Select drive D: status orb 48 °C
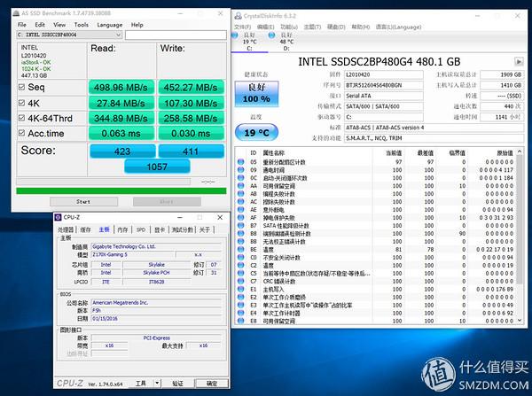The height and width of the screenshot is (396, 532). [272, 35]
